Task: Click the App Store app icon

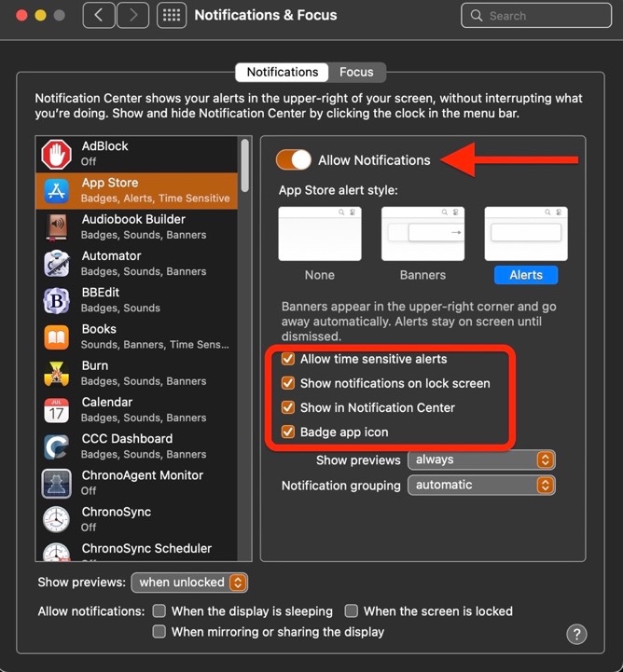Action: 56,191
